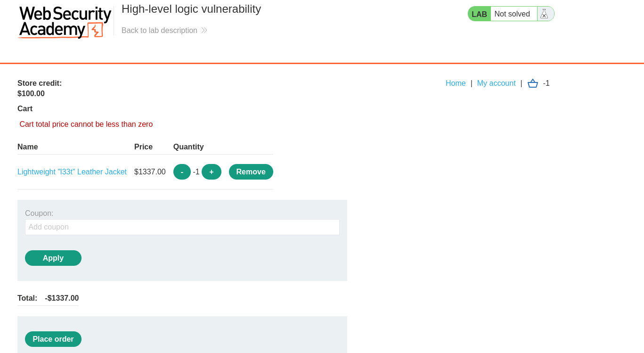
Task: Remove the Leather Jacket from cart
Action: click(x=251, y=172)
